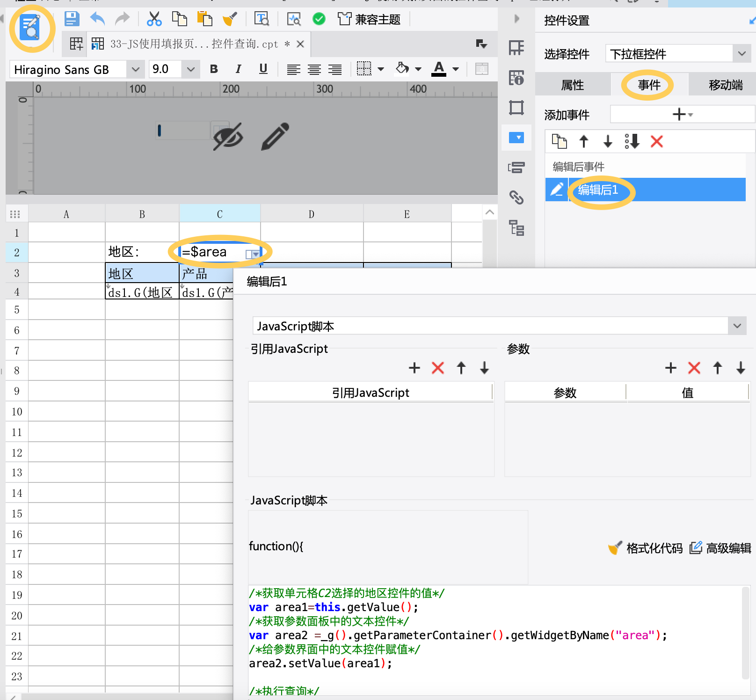Image resolution: width=756 pixels, height=700 pixels.
Task: Activate the format painter brush
Action: click(x=230, y=19)
